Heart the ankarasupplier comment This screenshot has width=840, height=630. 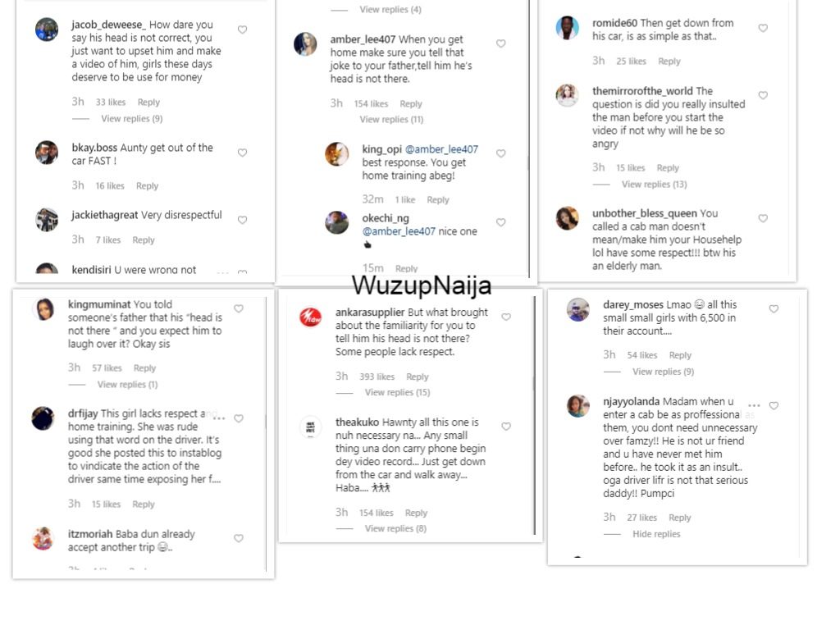pyautogui.click(x=506, y=317)
